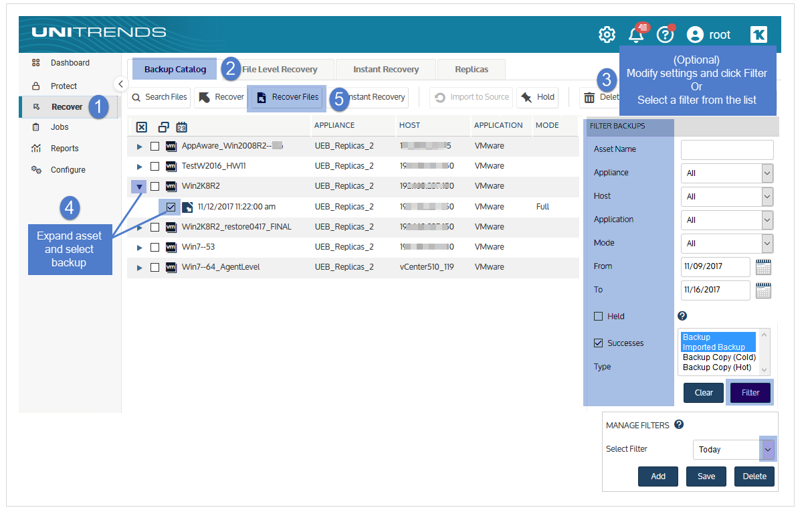This screenshot has width=812, height=522.
Task: Click the Kaseya K logo icon
Action: [758, 35]
